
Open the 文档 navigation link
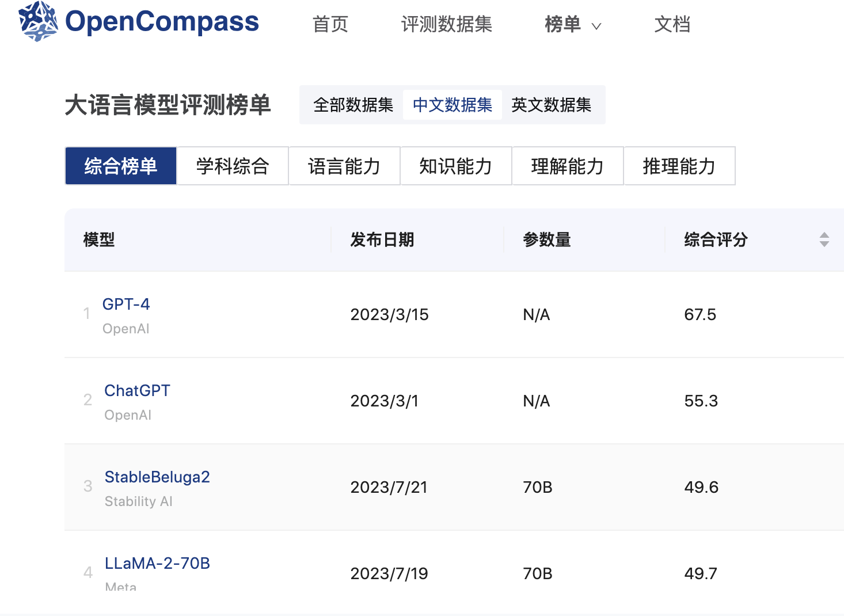coord(672,24)
